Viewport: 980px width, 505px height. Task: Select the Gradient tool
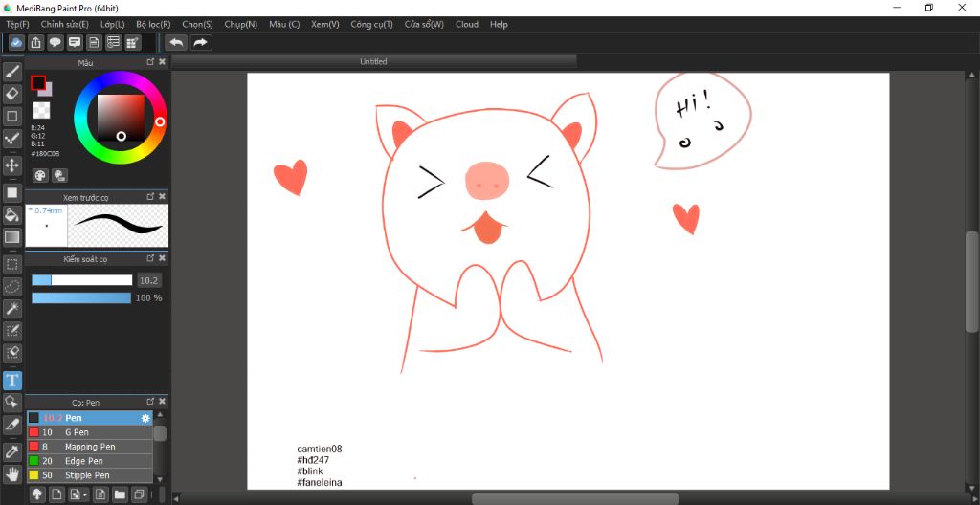click(x=11, y=237)
